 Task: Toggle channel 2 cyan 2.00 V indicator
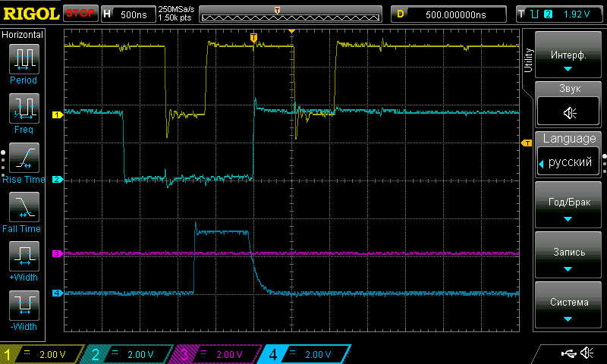point(131,354)
